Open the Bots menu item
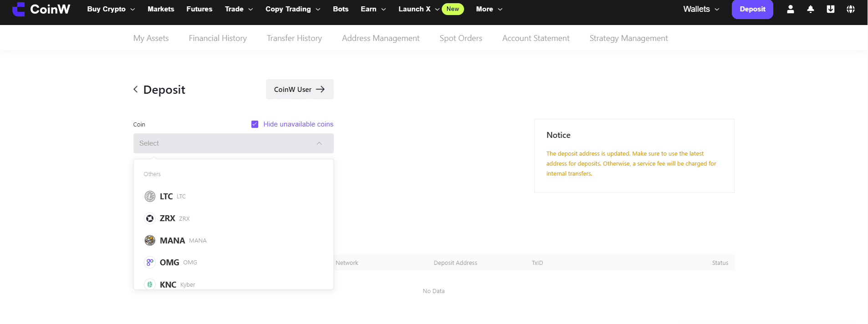The image size is (868, 324). click(341, 9)
